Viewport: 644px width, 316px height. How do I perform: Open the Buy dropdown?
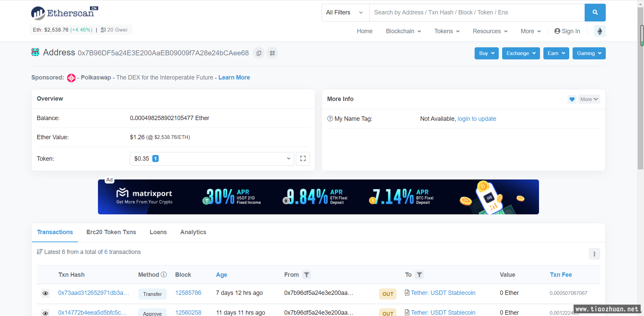[487, 53]
